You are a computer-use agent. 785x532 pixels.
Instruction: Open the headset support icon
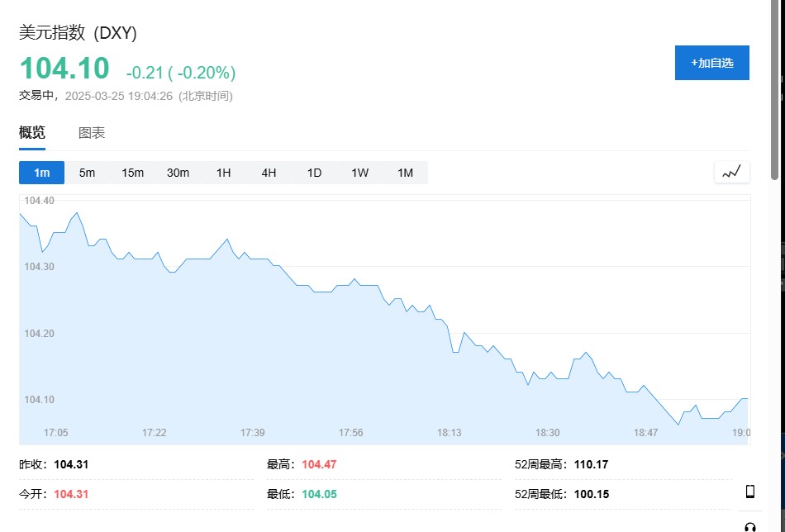tap(750, 527)
